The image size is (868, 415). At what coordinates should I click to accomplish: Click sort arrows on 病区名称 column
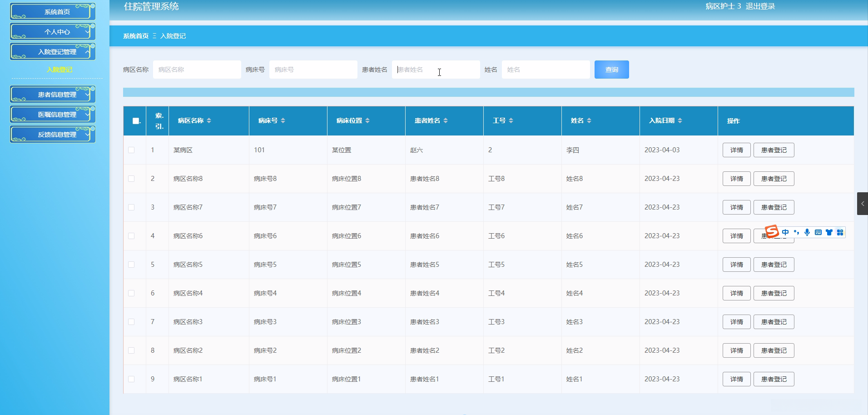209,120
